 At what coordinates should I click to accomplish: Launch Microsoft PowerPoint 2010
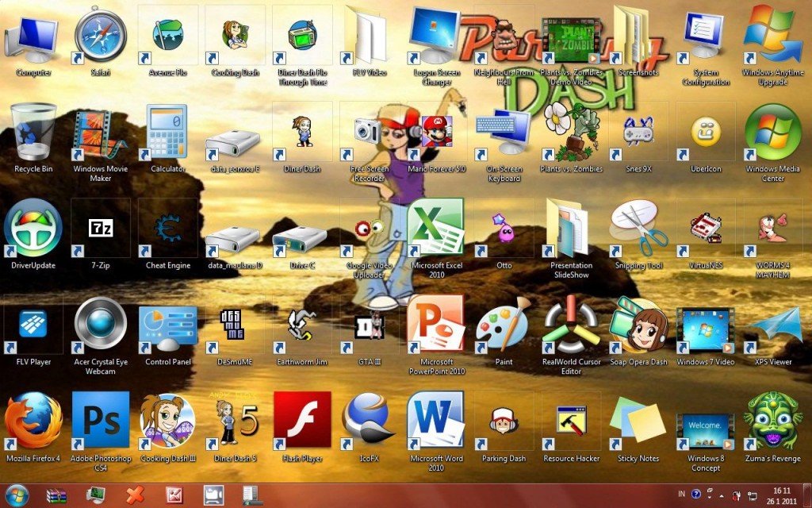tap(436, 324)
